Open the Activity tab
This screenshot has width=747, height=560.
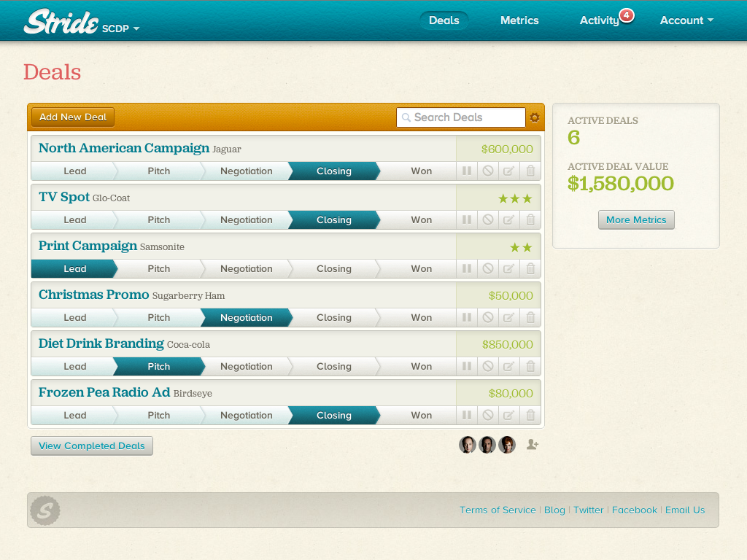599,20
